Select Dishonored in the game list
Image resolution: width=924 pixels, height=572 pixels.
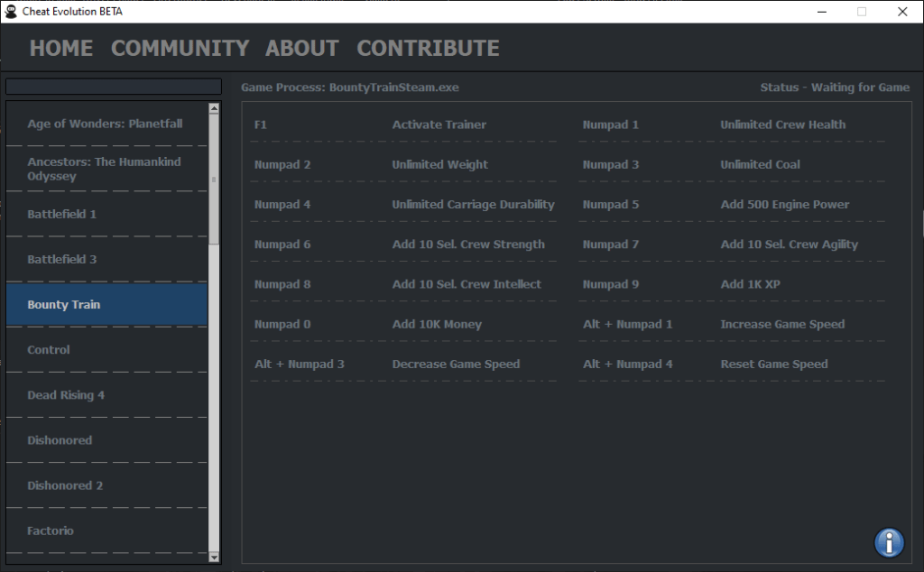point(106,440)
